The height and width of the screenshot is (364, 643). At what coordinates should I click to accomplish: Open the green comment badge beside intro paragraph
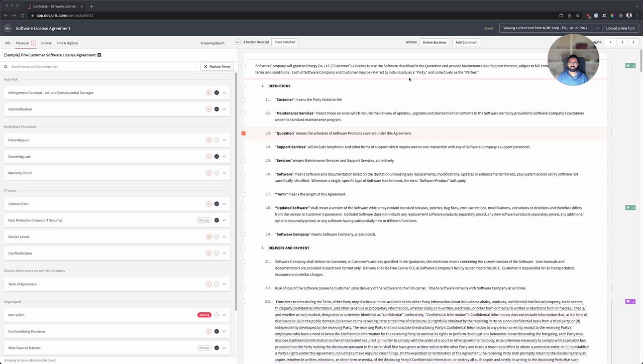pos(630,66)
